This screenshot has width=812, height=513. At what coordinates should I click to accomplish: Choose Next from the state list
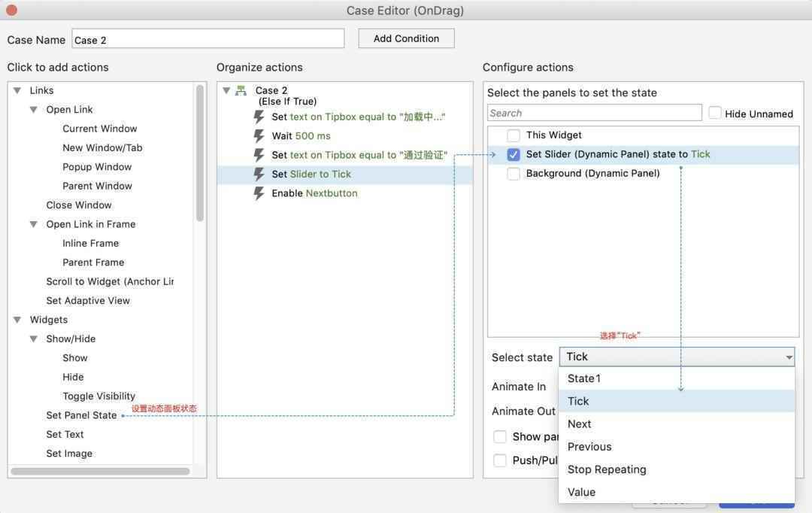(677, 424)
